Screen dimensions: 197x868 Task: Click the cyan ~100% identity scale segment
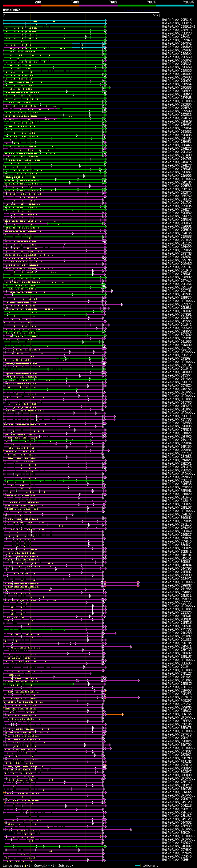tap(175, 6)
